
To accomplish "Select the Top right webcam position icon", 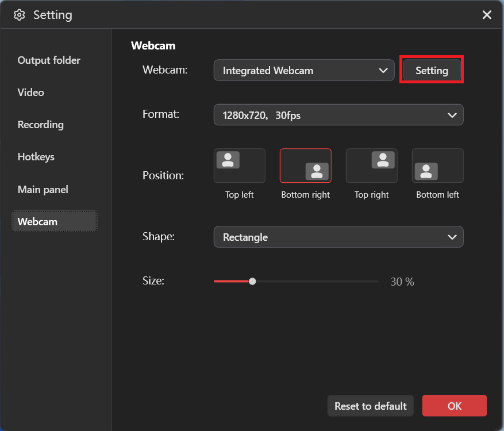I will click(x=371, y=165).
